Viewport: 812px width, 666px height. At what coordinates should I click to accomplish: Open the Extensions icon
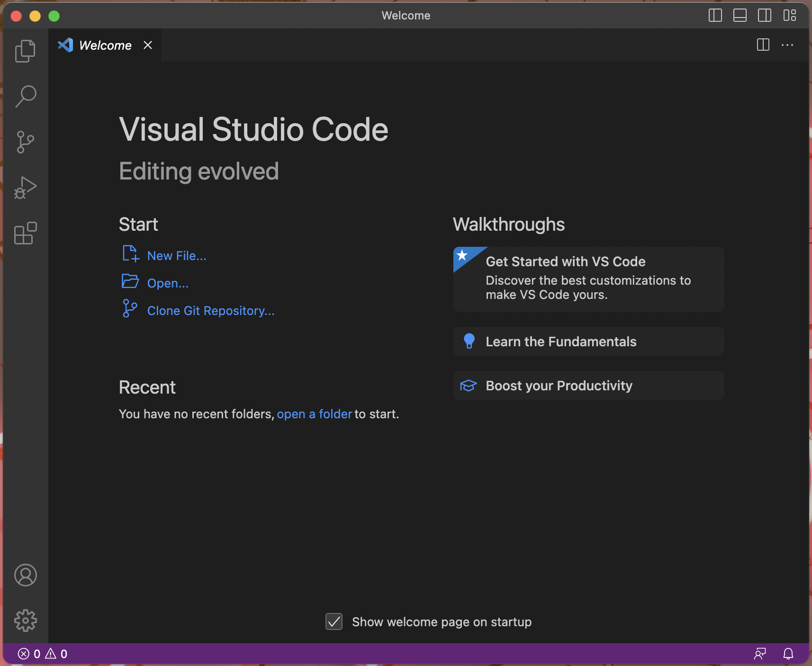tap(25, 233)
